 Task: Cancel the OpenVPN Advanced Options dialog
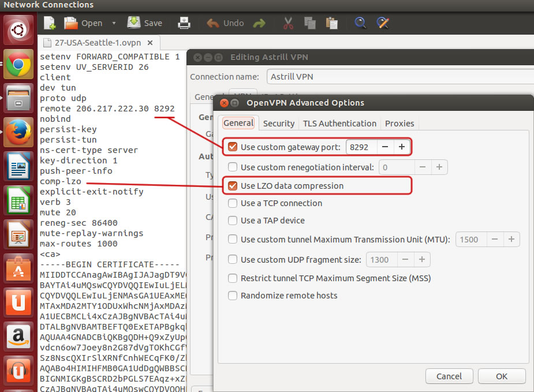pyautogui.click(x=449, y=376)
